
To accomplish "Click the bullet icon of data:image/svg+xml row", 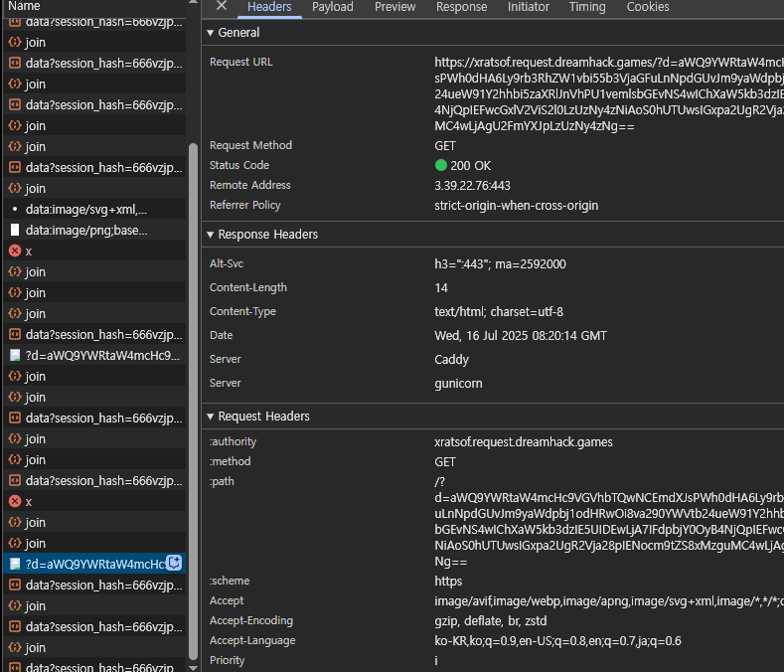I will (15, 209).
